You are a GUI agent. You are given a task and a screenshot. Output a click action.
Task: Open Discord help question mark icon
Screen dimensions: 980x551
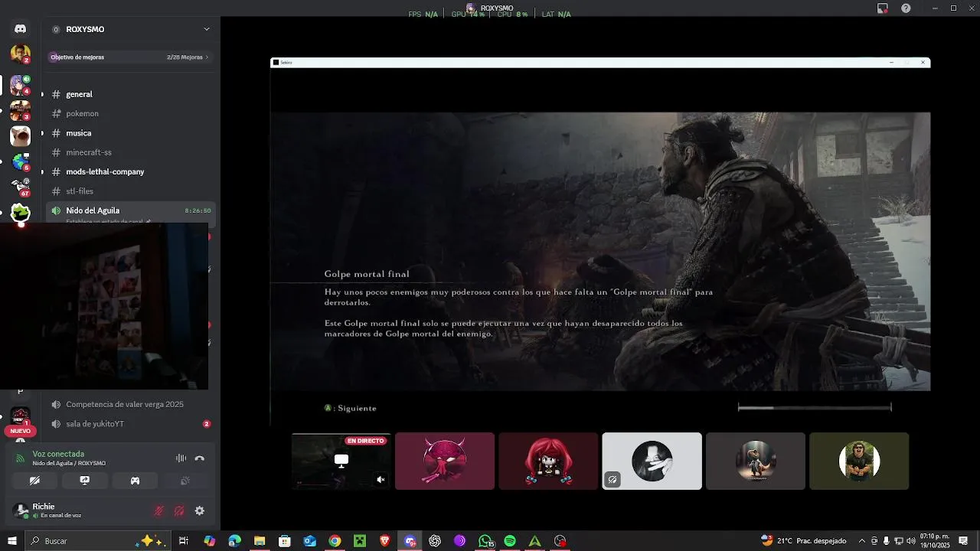point(906,8)
